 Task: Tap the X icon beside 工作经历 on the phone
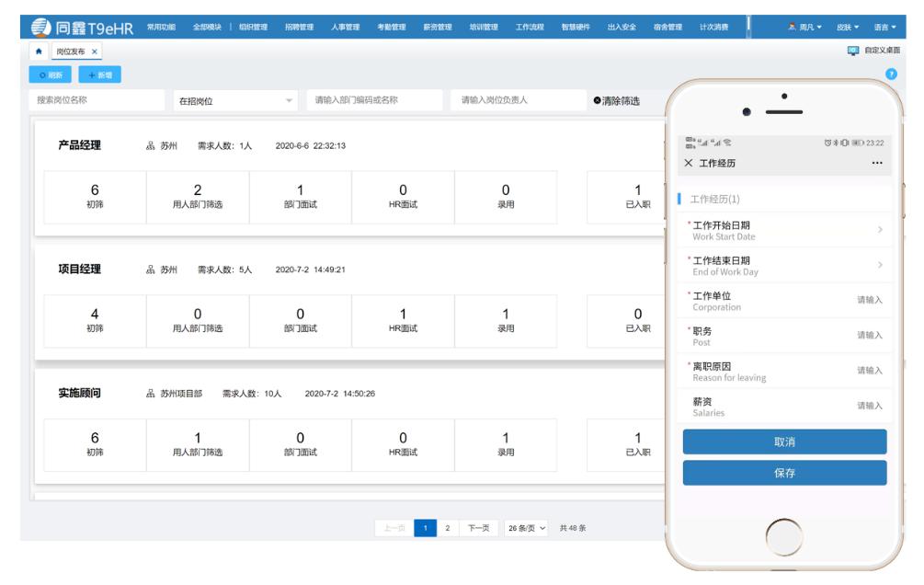[x=690, y=164]
